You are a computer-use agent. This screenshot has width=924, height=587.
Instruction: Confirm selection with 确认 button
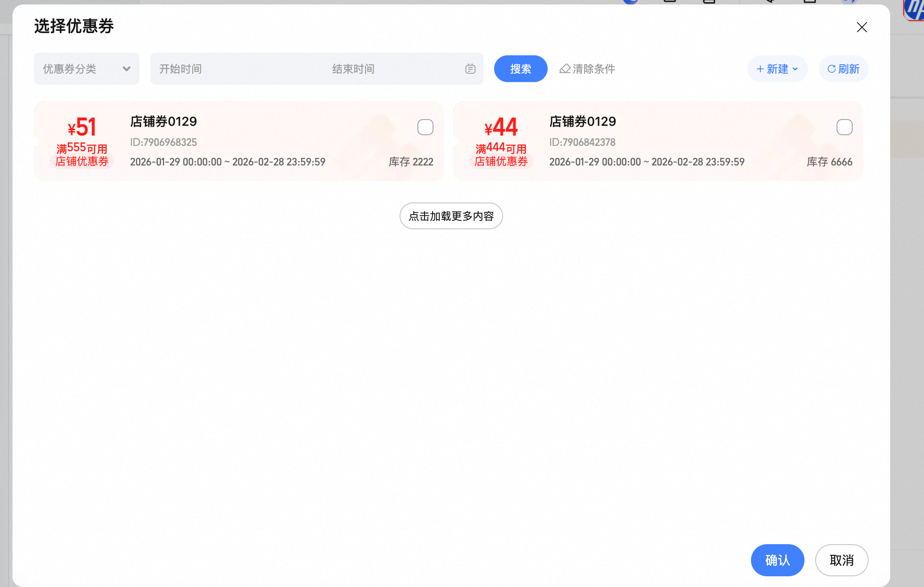(777, 560)
